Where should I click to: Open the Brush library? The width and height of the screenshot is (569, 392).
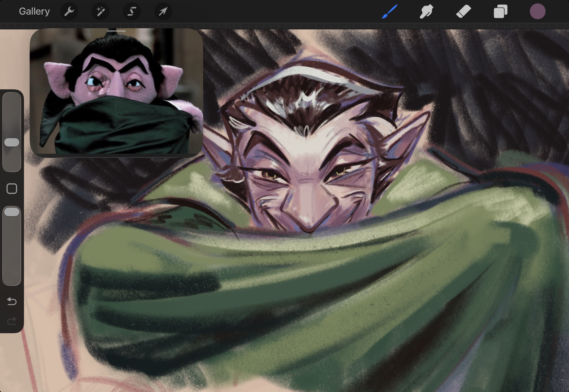(389, 12)
